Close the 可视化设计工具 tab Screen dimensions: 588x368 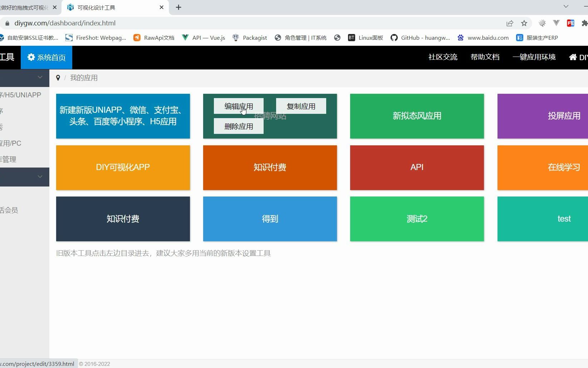(162, 7)
